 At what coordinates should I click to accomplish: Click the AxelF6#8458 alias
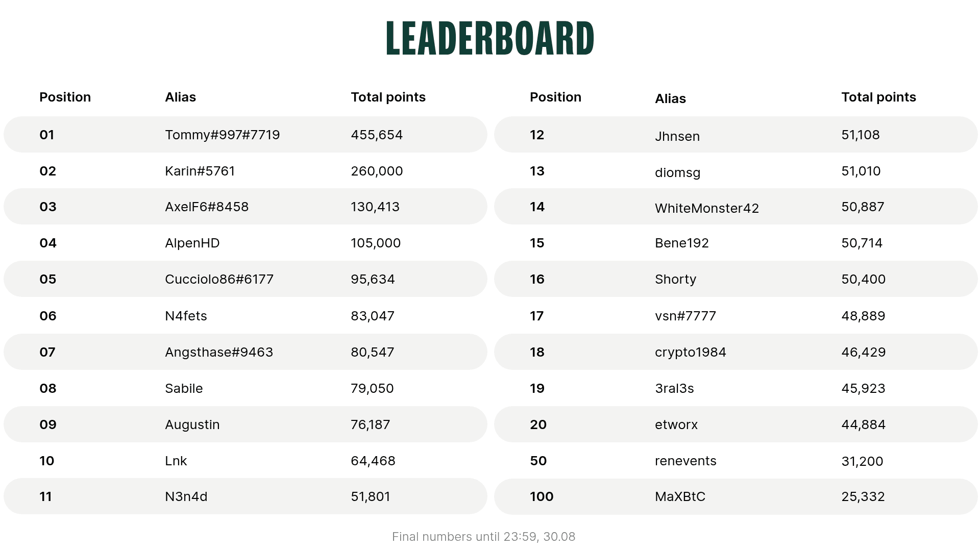(x=207, y=207)
